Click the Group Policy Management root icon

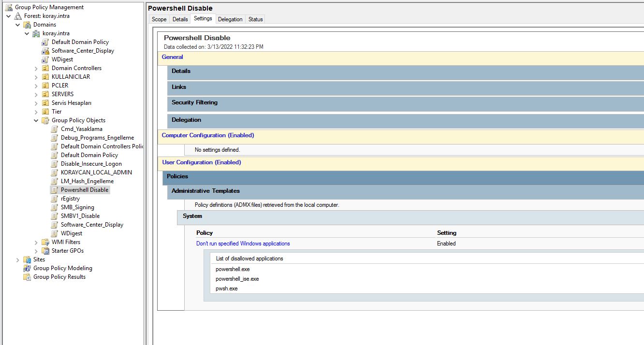[9, 7]
